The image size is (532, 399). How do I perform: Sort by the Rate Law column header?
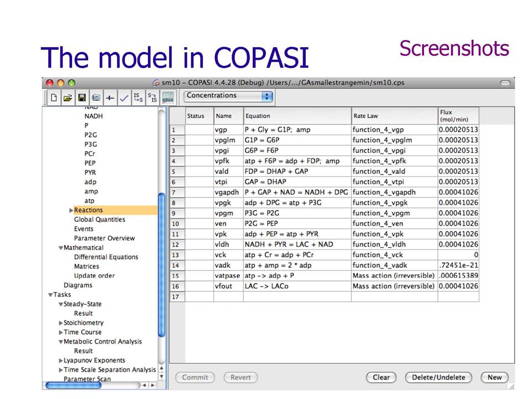[395, 116]
